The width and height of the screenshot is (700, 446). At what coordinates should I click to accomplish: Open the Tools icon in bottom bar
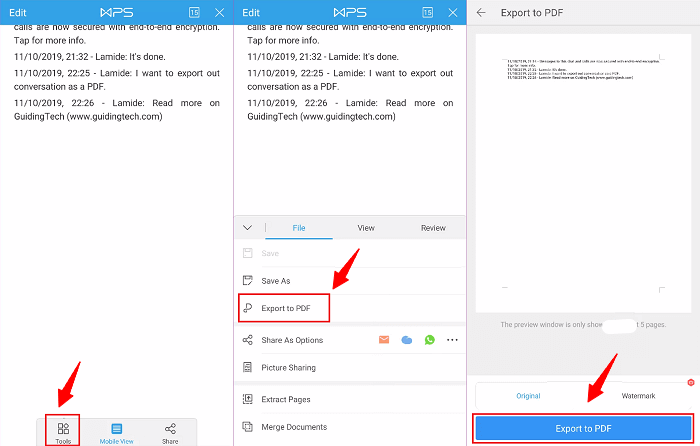pos(63,432)
